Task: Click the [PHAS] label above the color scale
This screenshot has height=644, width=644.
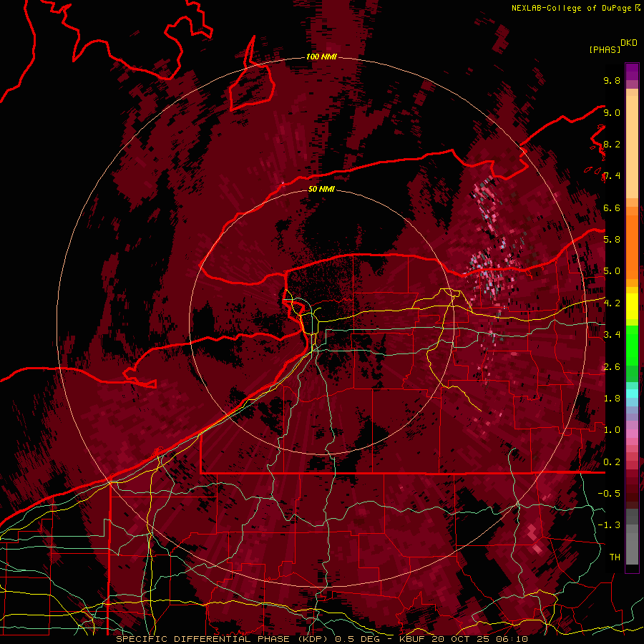Action: click(605, 50)
